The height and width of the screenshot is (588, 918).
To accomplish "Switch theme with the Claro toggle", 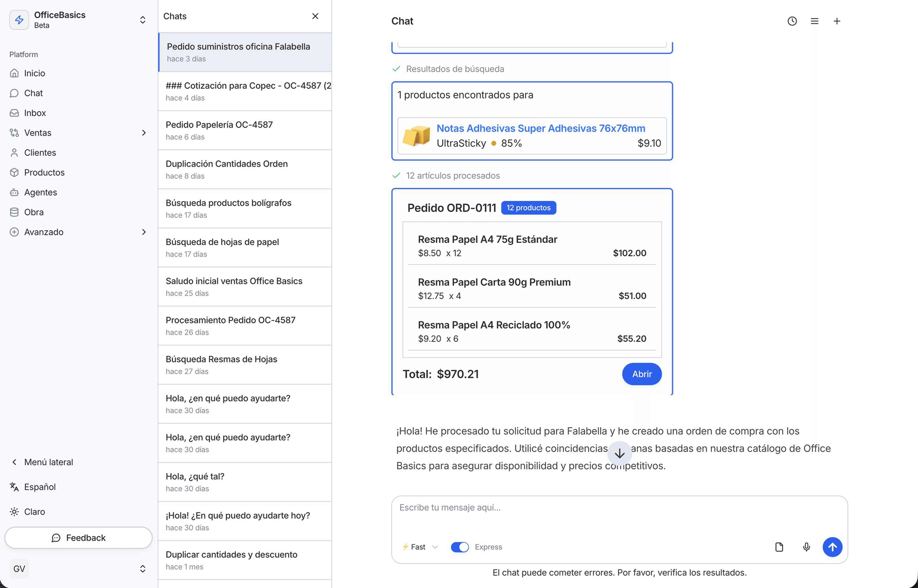I will pos(34,512).
